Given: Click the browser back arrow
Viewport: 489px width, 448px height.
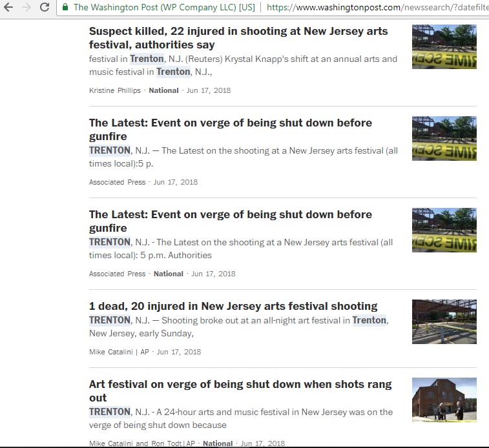Looking at the screenshot, I should 8,7.
